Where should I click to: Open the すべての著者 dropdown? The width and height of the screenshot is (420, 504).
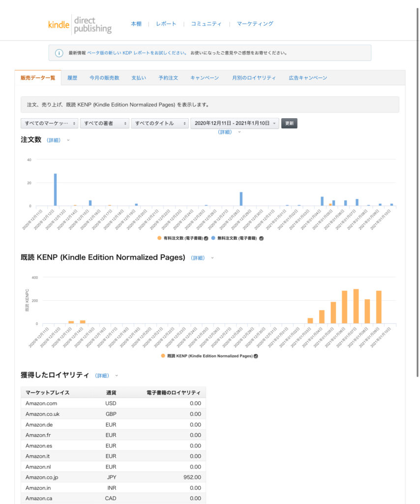coord(105,123)
